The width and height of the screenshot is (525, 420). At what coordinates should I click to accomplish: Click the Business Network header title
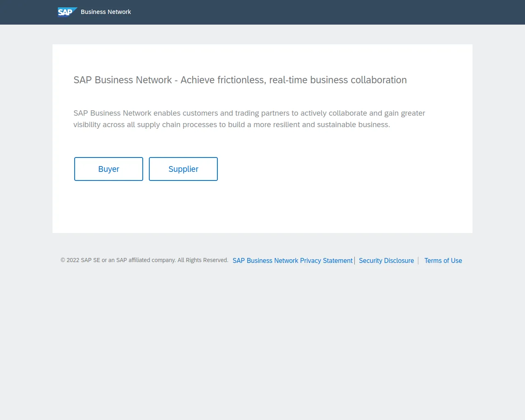coord(106,12)
